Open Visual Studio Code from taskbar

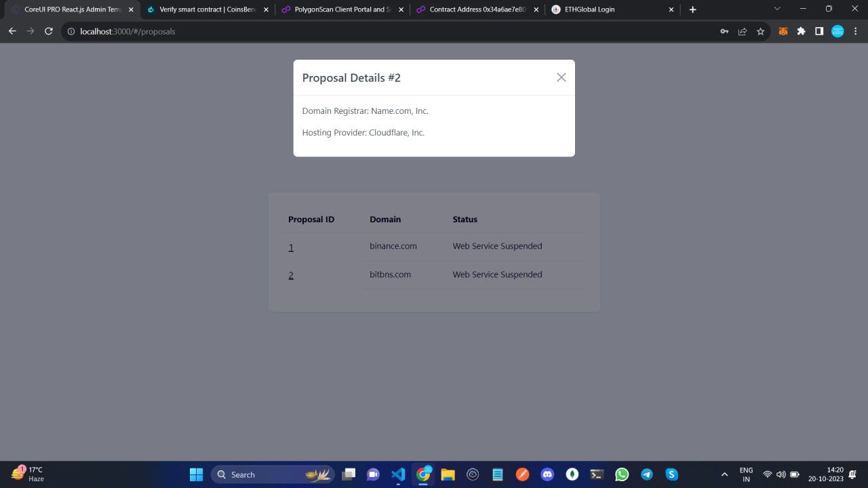[398, 474]
